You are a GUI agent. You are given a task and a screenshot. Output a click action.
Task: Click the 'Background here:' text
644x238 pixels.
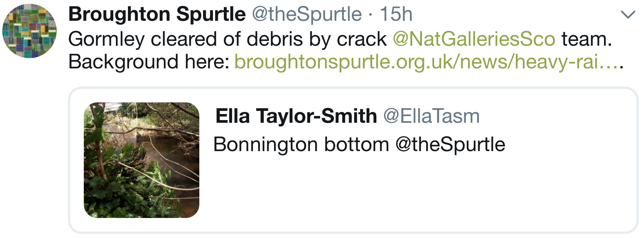[x=149, y=62]
